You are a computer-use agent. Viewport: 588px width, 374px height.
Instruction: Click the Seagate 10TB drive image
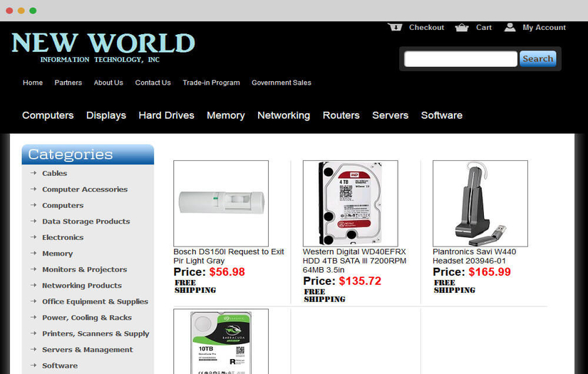point(221,341)
